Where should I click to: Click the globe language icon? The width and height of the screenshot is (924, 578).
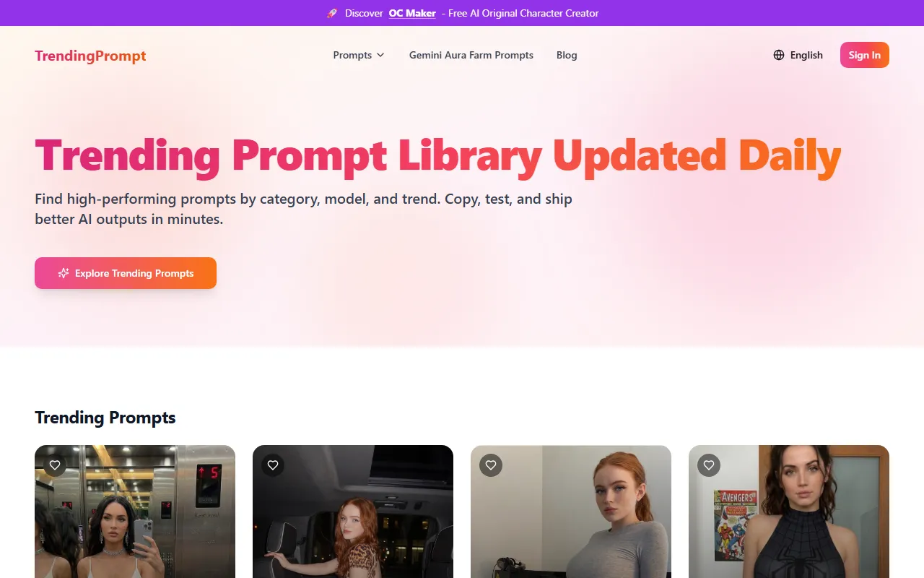point(779,55)
